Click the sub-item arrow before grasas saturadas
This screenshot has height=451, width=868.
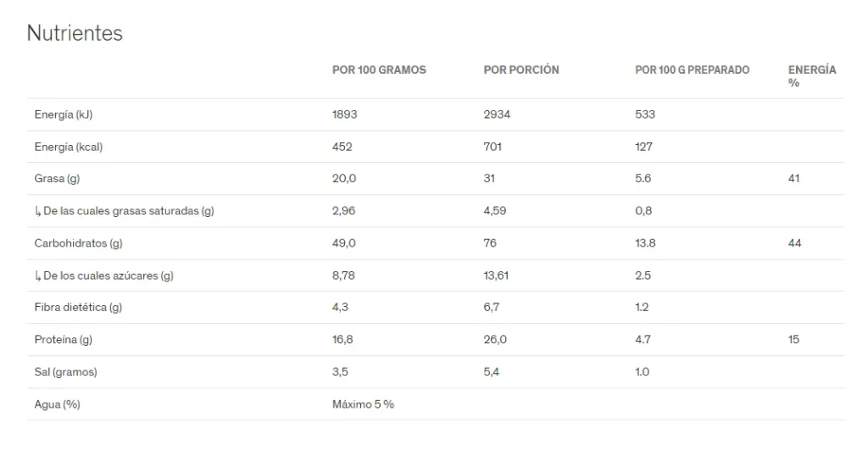pyautogui.click(x=37, y=211)
